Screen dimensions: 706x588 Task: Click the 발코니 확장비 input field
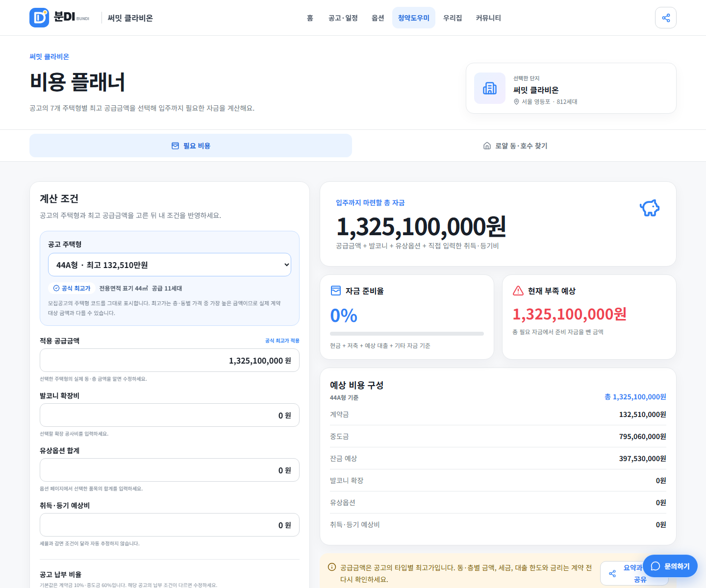[170, 415]
